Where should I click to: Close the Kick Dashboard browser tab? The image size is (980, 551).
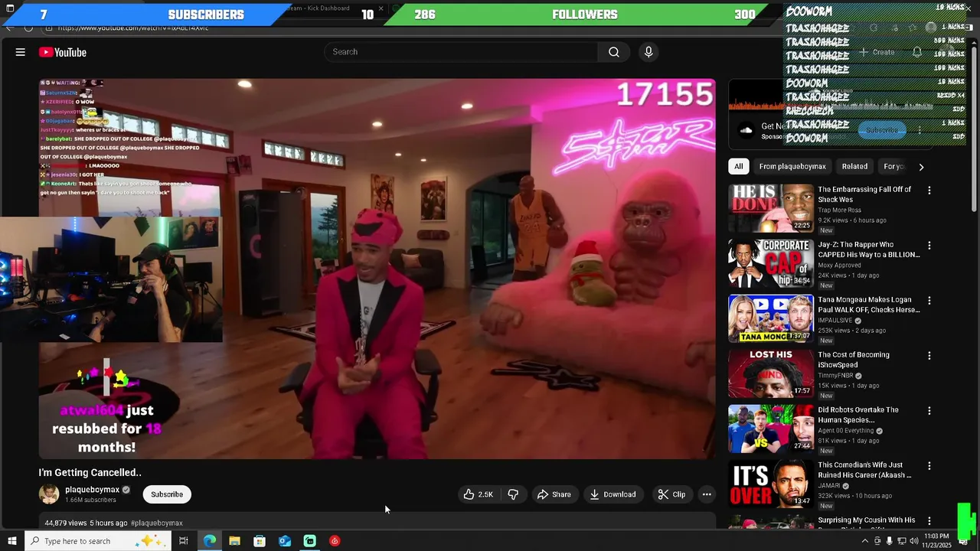tap(381, 8)
